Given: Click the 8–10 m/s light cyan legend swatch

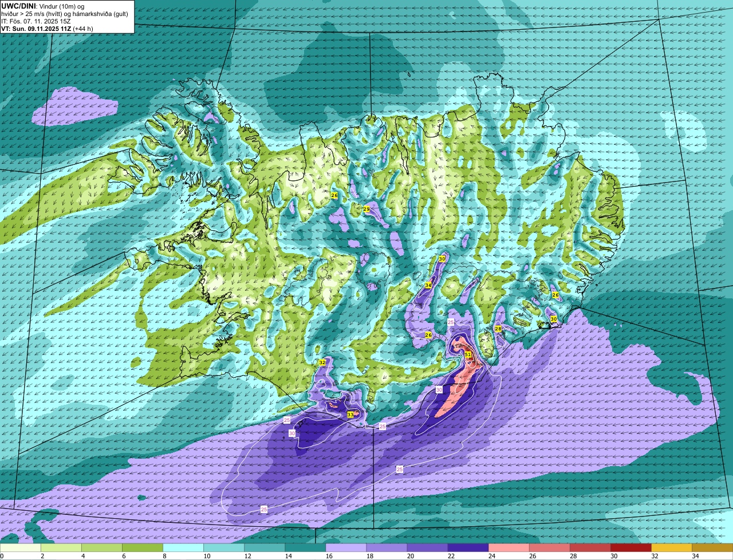Looking at the screenshot, I should click(183, 548).
